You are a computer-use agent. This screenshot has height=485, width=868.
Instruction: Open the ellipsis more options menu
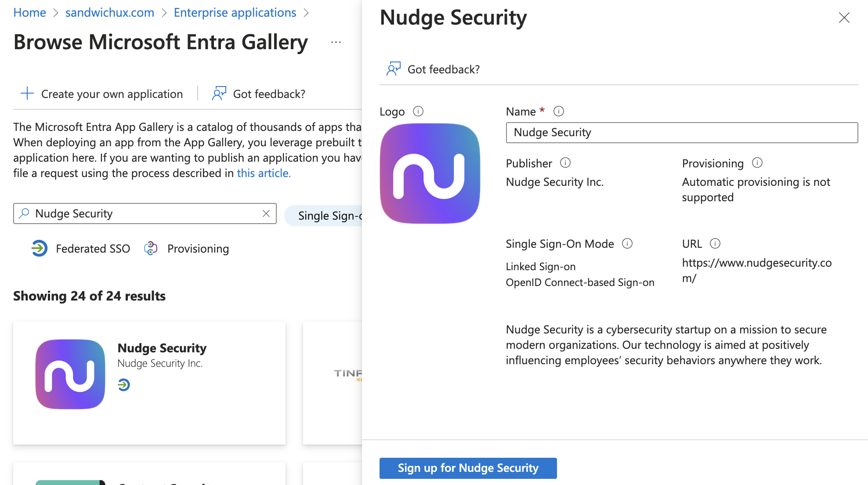coord(336,42)
